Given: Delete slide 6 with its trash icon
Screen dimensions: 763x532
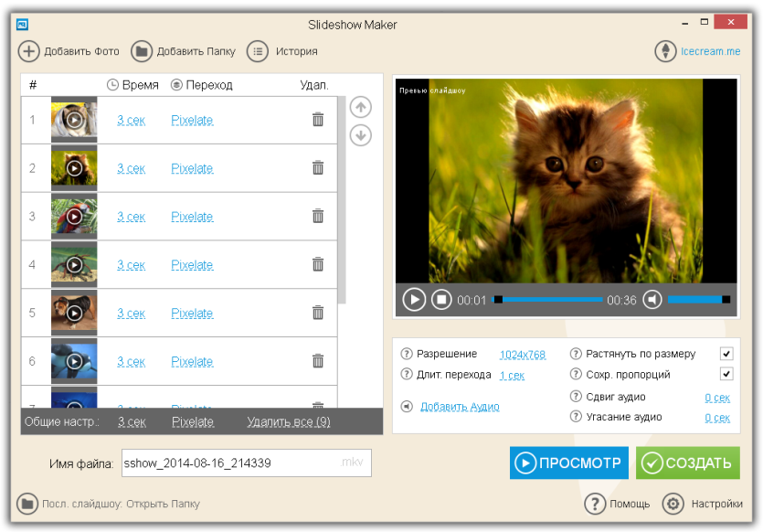Looking at the screenshot, I should (318, 361).
